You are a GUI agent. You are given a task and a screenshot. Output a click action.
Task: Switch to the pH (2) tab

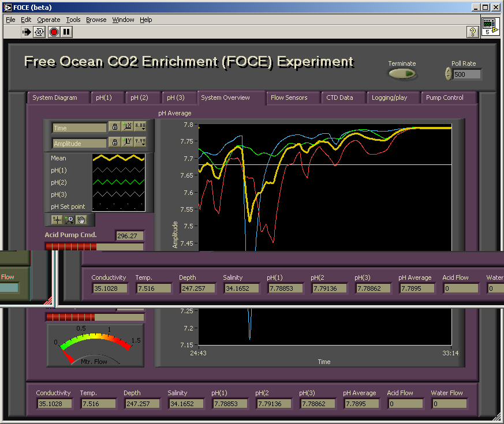143,97
